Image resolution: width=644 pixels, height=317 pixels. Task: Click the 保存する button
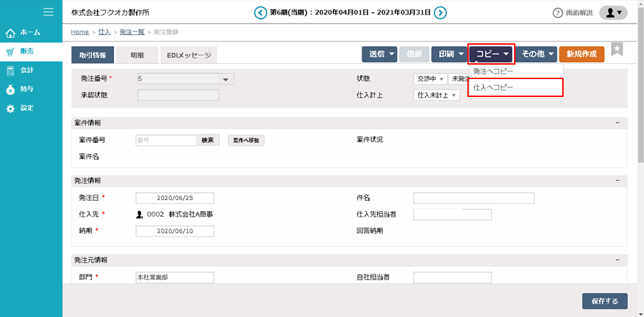[604, 301]
